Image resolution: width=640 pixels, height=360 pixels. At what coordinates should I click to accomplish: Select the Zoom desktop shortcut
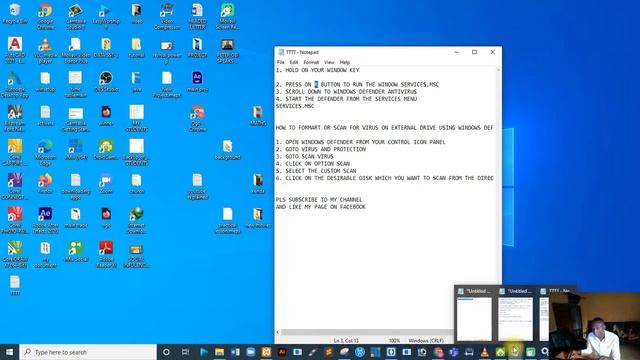106,183
